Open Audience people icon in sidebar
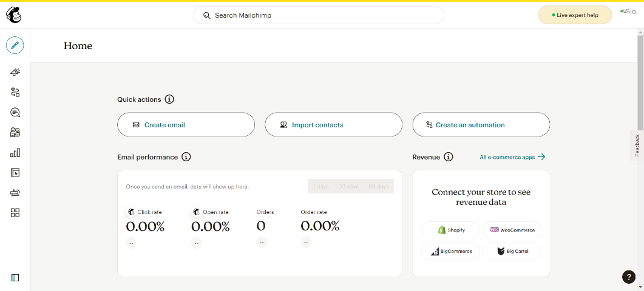 (15, 132)
